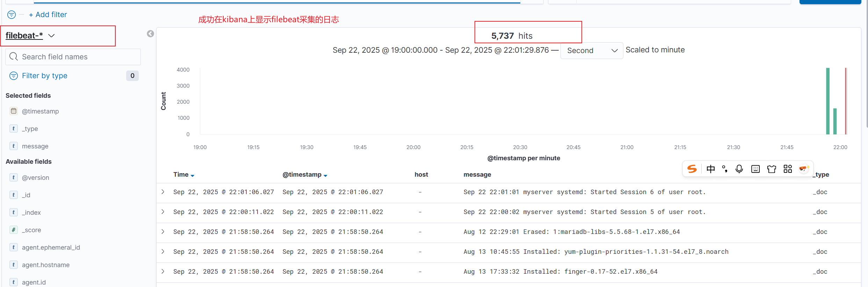The width and height of the screenshot is (868, 287).
Task: Click the agent.ephemeral_id field type icon
Action: click(x=14, y=247)
